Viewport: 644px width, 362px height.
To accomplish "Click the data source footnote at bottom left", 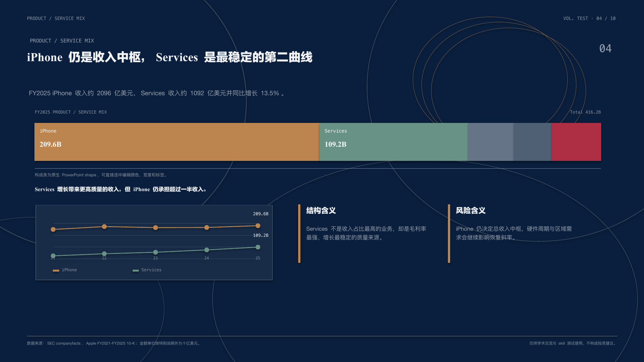I will point(114,343).
